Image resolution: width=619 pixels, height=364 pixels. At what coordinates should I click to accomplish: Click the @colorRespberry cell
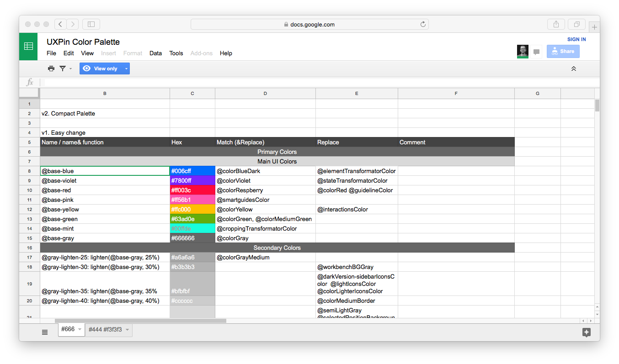266,190
